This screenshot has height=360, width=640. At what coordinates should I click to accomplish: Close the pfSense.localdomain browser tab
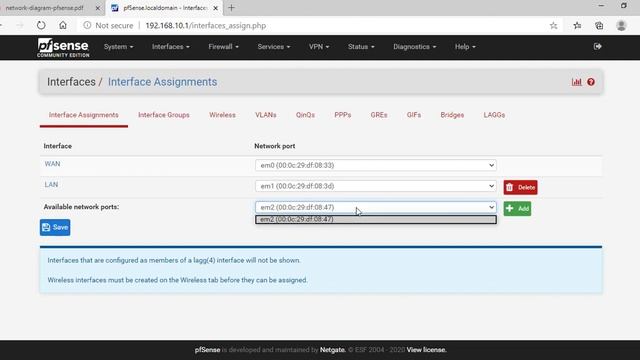[x=216, y=8]
